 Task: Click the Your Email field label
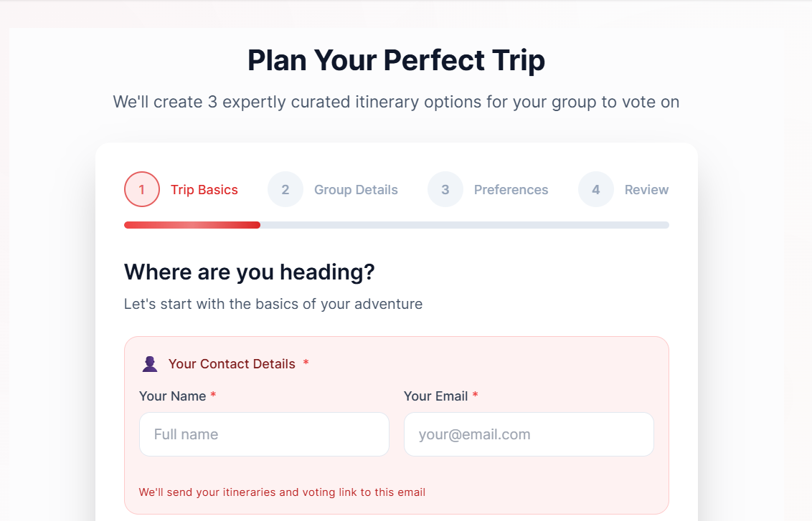[436, 396]
